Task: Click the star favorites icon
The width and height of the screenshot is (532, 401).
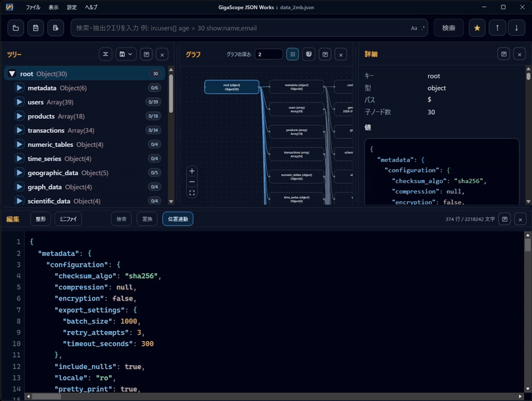Action: (477, 28)
